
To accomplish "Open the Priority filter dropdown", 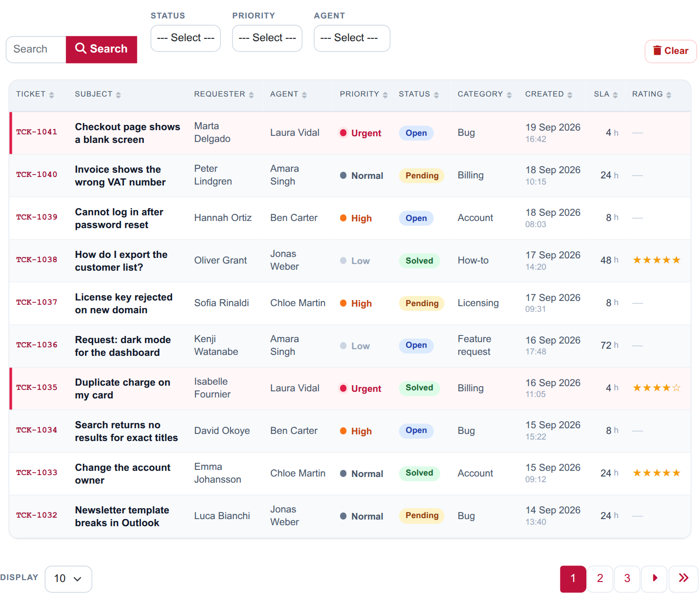I will [x=267, y=38].
